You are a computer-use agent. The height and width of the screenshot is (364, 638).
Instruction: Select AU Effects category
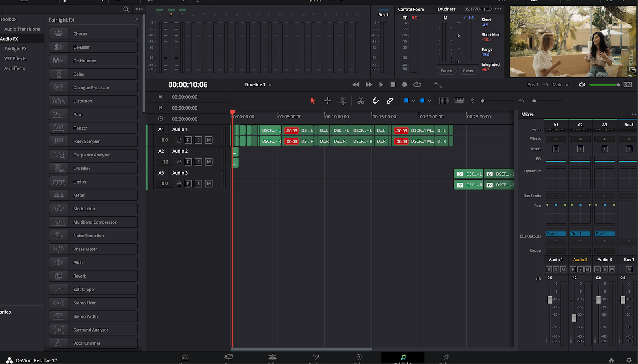coord(14,68)
